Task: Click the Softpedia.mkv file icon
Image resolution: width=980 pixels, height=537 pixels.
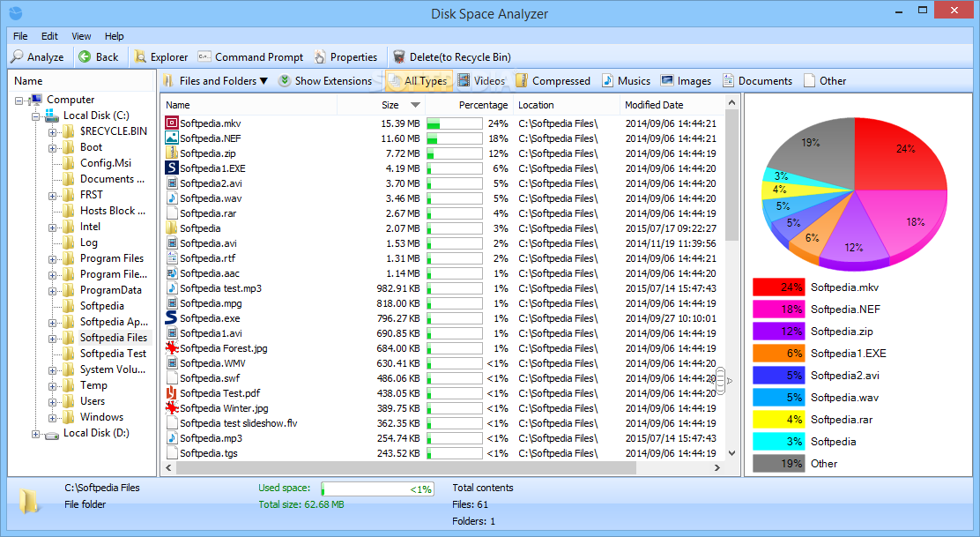Action: coord(171,123)
